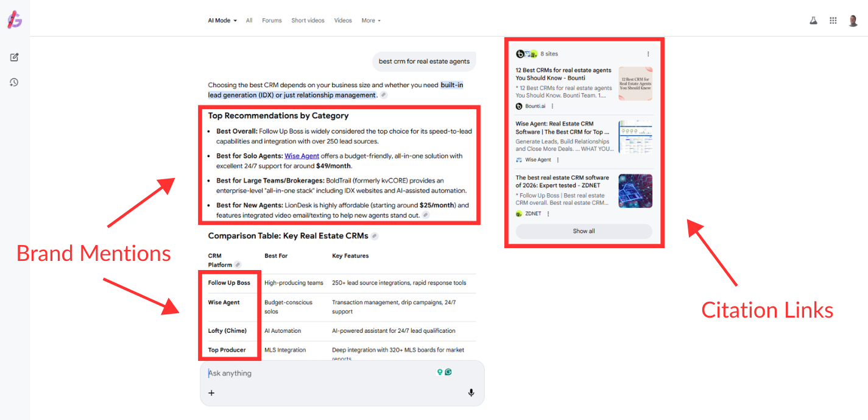The width and height of the screenshot is (868, 420).
Task: Click the link icon beside Comparison Table heading
Action: (x=375, y=236)
